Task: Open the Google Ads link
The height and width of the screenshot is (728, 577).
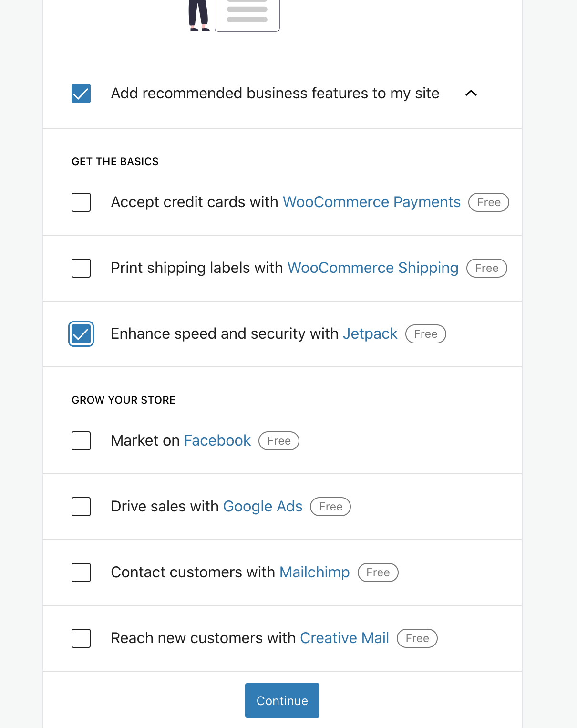Action: coord(263,507)
